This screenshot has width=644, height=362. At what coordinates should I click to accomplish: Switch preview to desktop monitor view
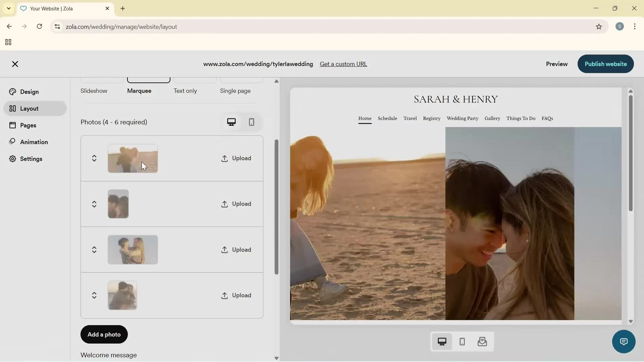(442, 342)
